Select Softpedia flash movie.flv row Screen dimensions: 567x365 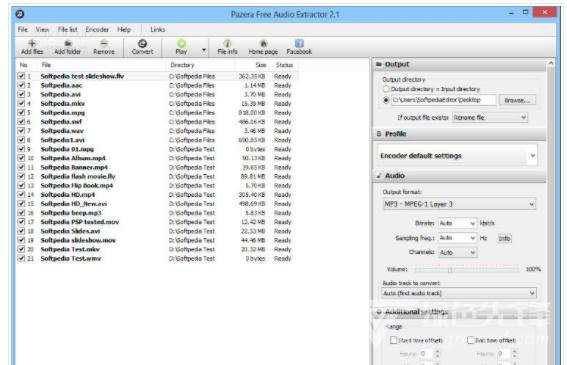click(157, 176)
